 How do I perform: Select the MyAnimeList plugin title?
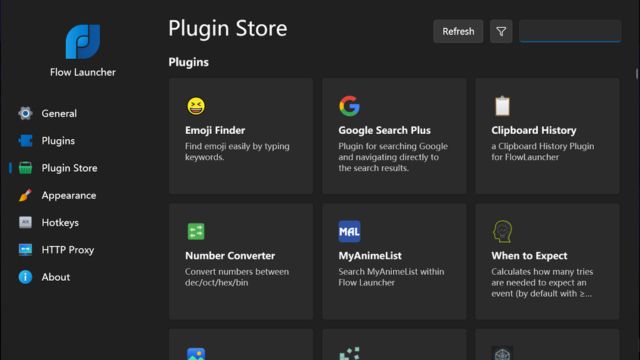[370, 256]
